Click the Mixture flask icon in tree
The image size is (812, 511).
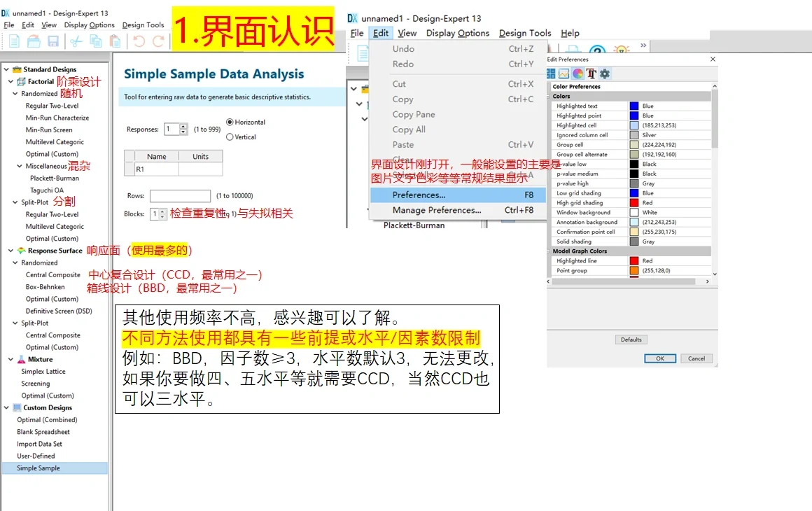21,359
